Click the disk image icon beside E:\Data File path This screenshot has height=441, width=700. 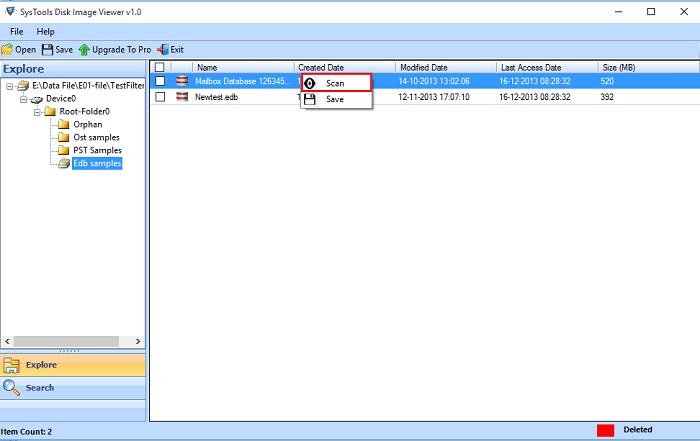[x=23, y=85]
